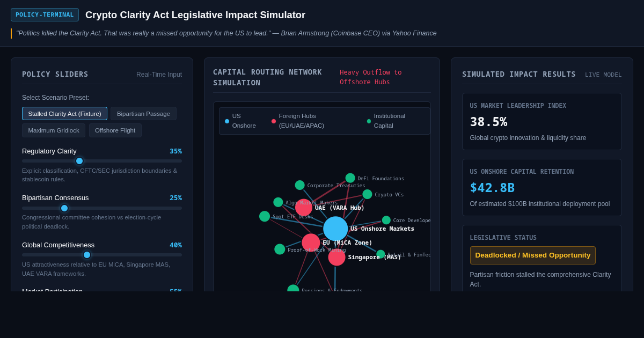The image size is (644, 338).
Task: Adjust the Regulatory Clarity slider handle
Action: click(x=79, y=161)
